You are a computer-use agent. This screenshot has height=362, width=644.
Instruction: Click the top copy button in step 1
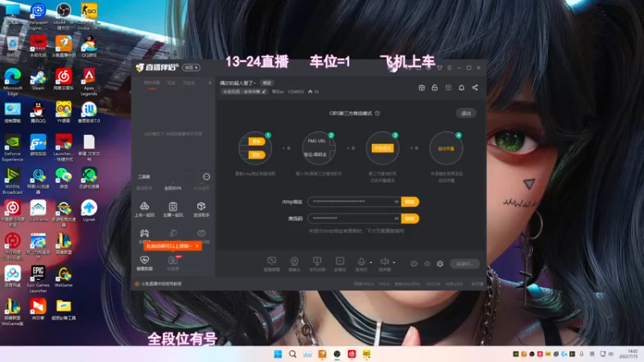(x=257, y=142)
